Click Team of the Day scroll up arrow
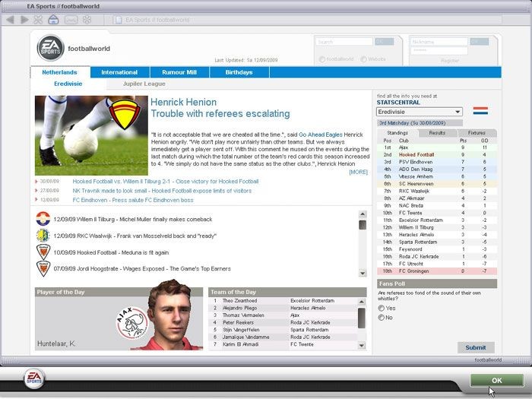532x399 pixels. [x=362, y=302]
